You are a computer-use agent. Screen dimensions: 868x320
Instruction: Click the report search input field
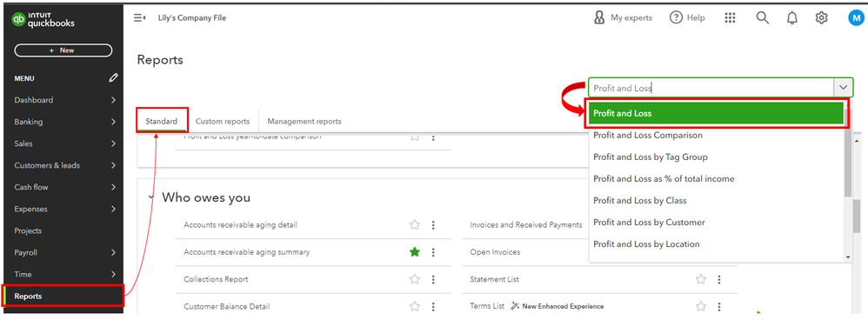point(711,88)
